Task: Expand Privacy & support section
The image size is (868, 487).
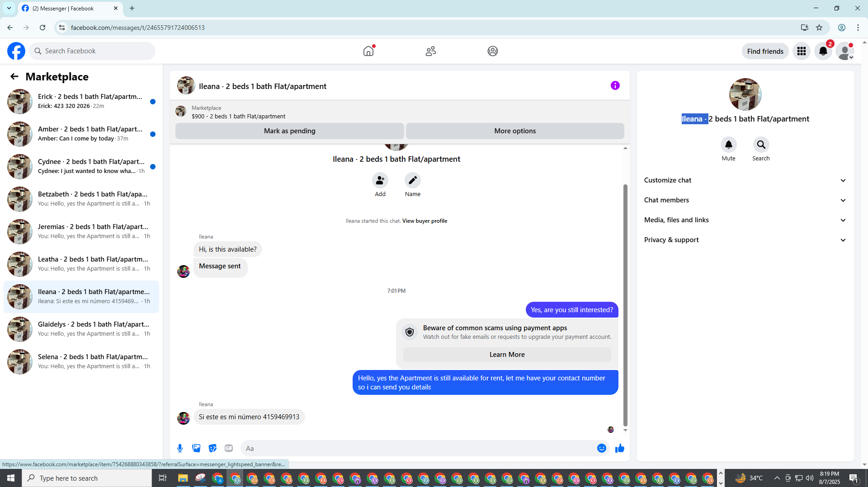Action: click(745, 240)
